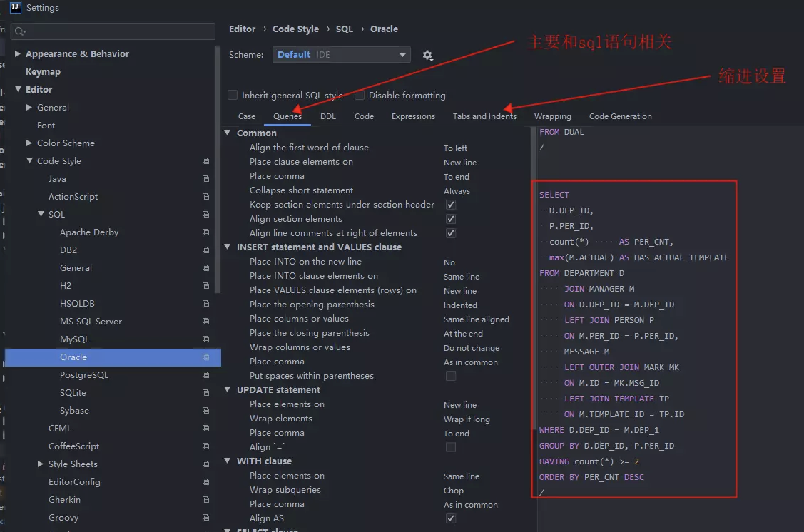Collapse the UPDATE statement section
The width and height of the screenshot is (804, 532).
[x=227, y=389]
